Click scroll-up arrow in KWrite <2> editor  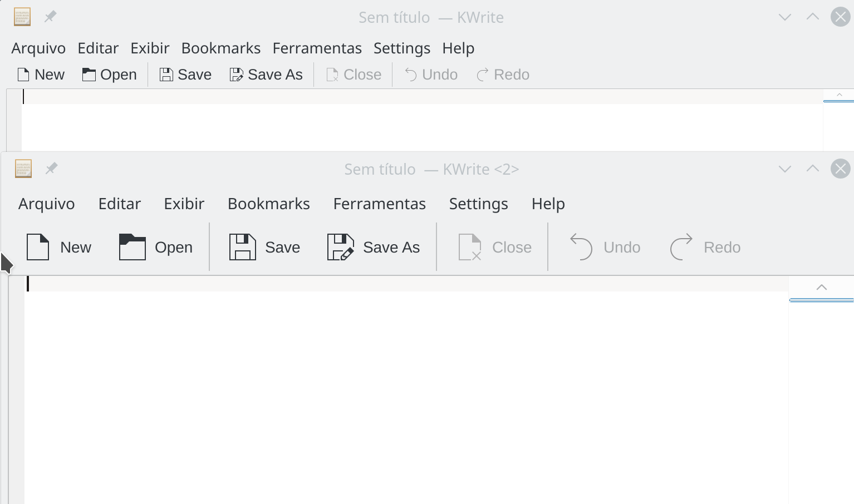tap(822, 287)
